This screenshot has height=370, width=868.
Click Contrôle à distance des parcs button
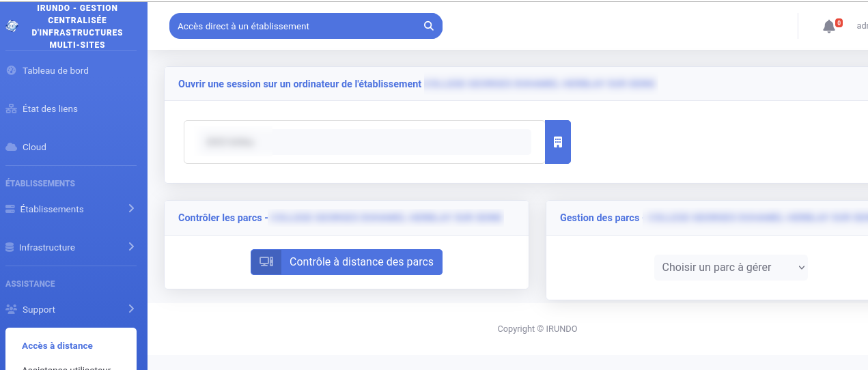(361, 262)
